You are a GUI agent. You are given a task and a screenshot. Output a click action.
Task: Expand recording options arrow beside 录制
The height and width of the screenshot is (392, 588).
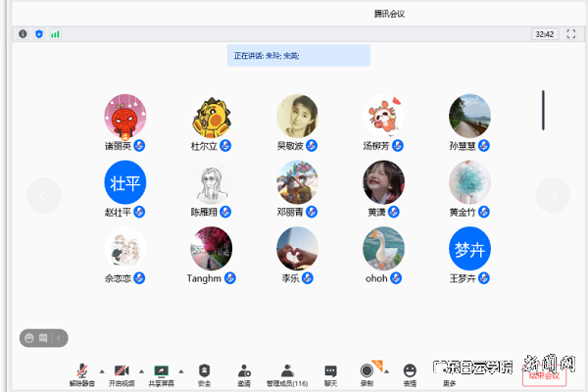click(387, 371)
